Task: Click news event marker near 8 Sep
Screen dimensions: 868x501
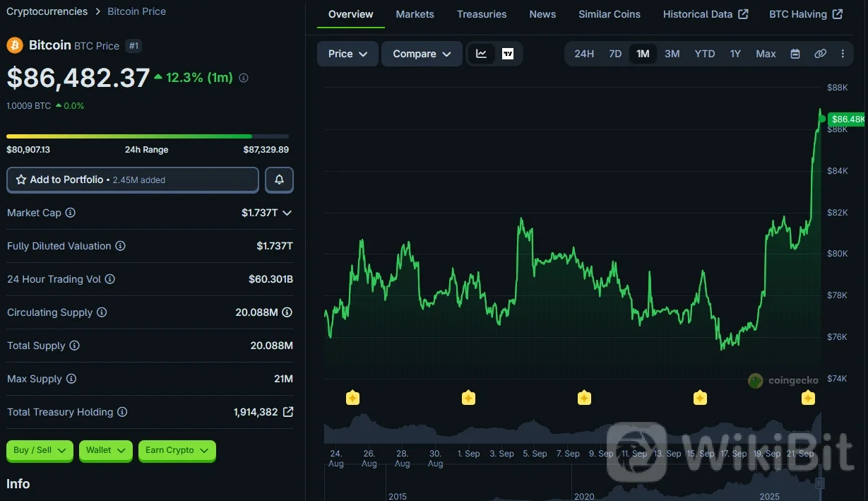Action: (x=584, y=398)
